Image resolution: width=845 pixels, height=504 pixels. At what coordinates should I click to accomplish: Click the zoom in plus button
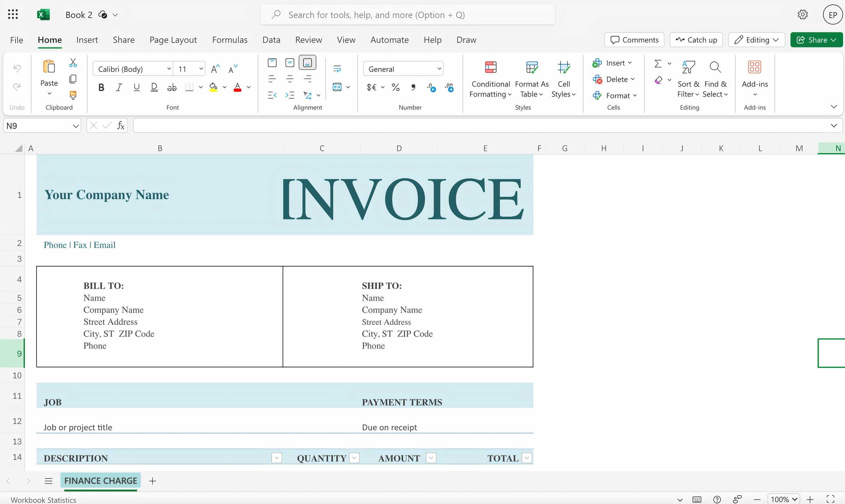tap(810, 499)
